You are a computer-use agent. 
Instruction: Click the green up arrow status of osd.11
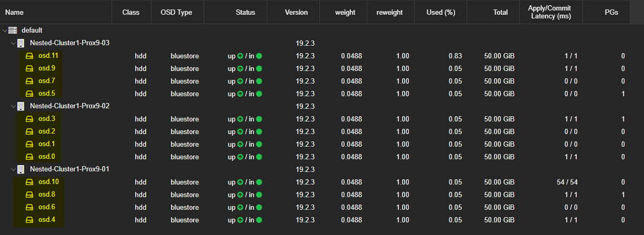point(240,56)
